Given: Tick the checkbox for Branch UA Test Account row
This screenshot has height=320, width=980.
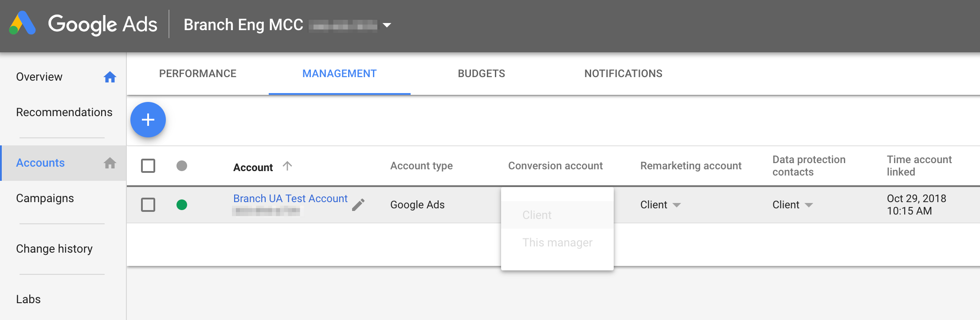Looking at the screenshot, I should click(148, 205).
